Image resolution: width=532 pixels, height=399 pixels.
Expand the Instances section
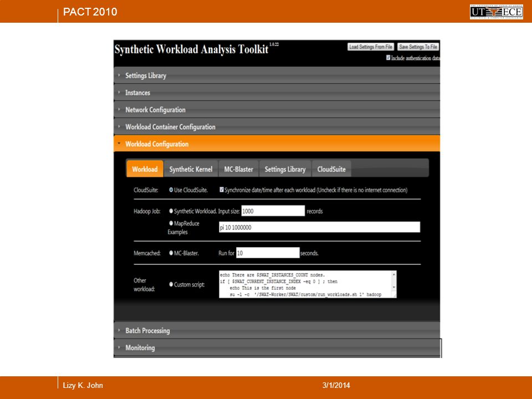(277, 93)
